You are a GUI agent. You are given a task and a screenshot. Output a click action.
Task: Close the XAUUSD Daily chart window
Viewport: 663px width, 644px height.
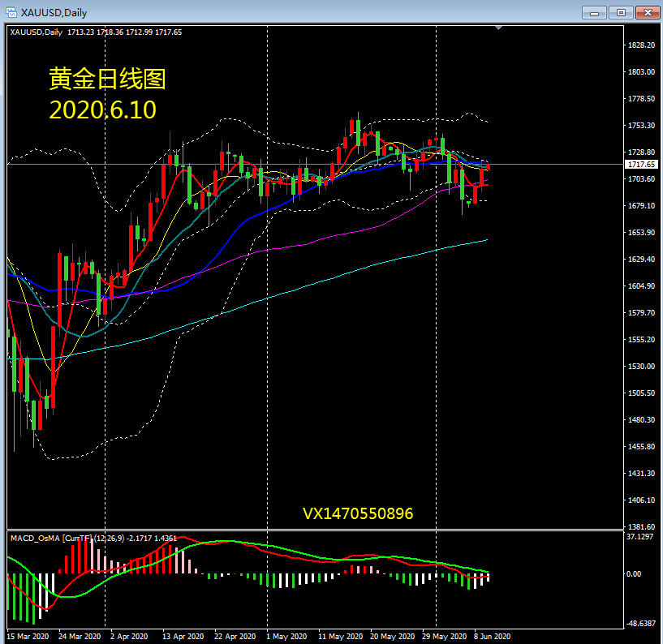[x=648, y=12]
